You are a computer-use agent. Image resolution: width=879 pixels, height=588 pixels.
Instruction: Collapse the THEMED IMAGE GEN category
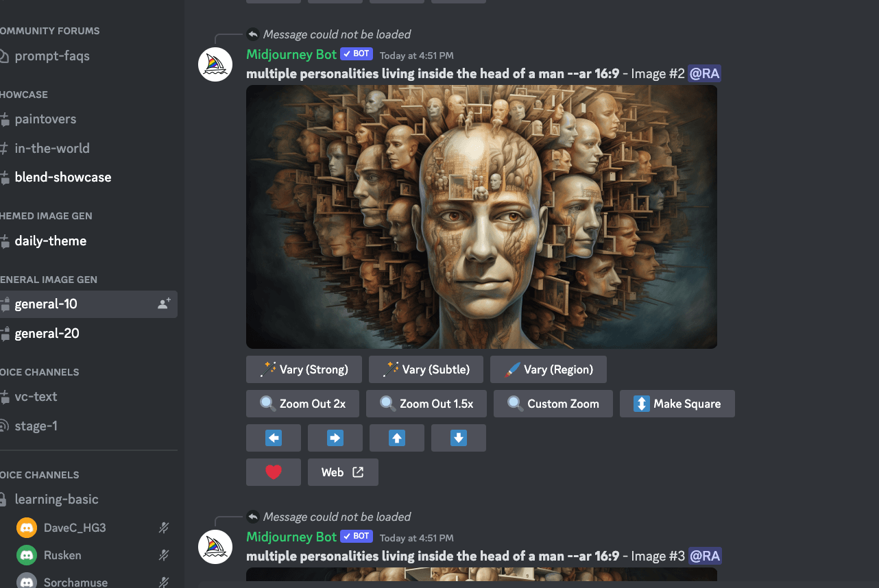tap(46, 216)
